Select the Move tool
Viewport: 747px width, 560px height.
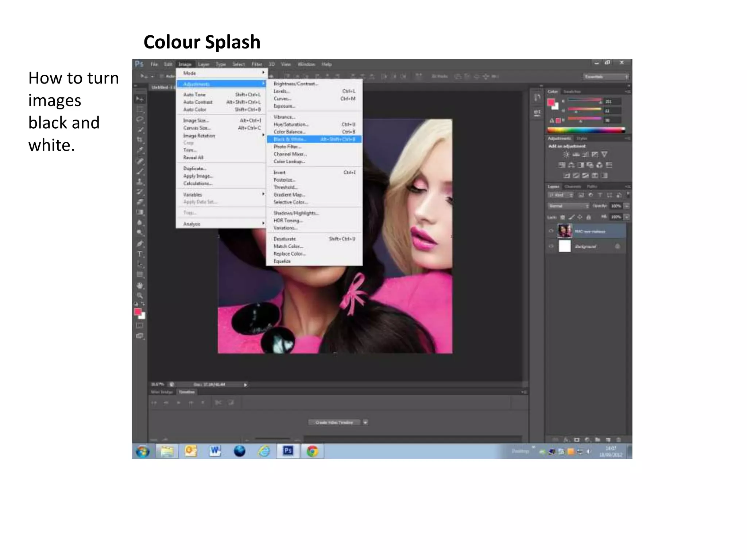[140, 99]
